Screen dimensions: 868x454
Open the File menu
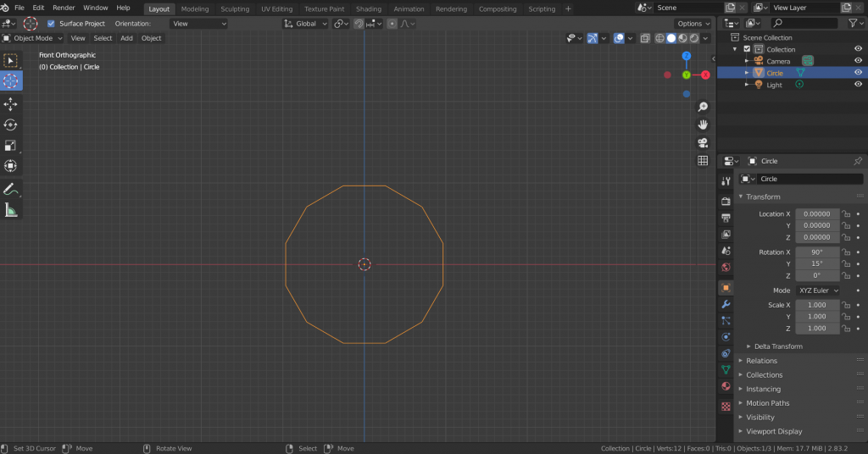(x=19, y=8)
